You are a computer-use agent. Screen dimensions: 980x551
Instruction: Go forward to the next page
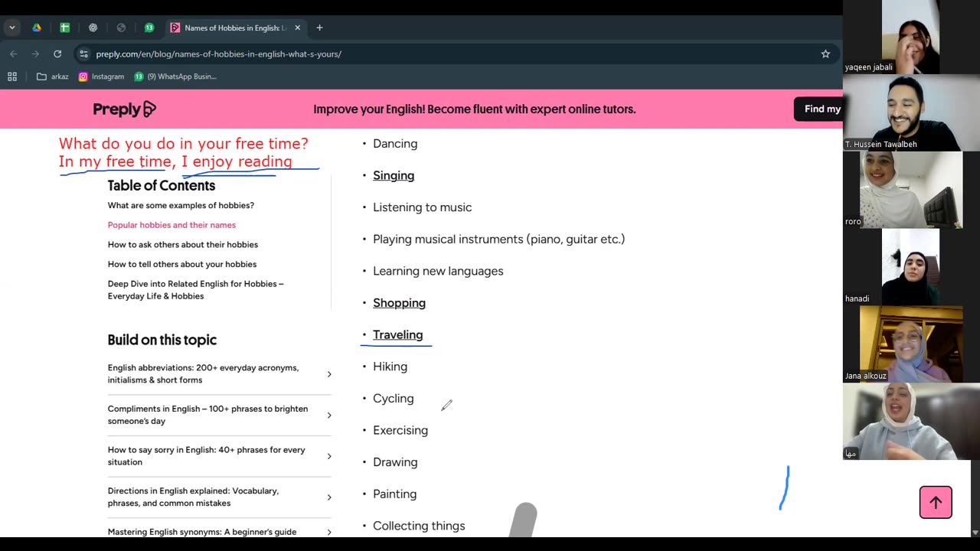pyautogui.click(x=35, y=54)
